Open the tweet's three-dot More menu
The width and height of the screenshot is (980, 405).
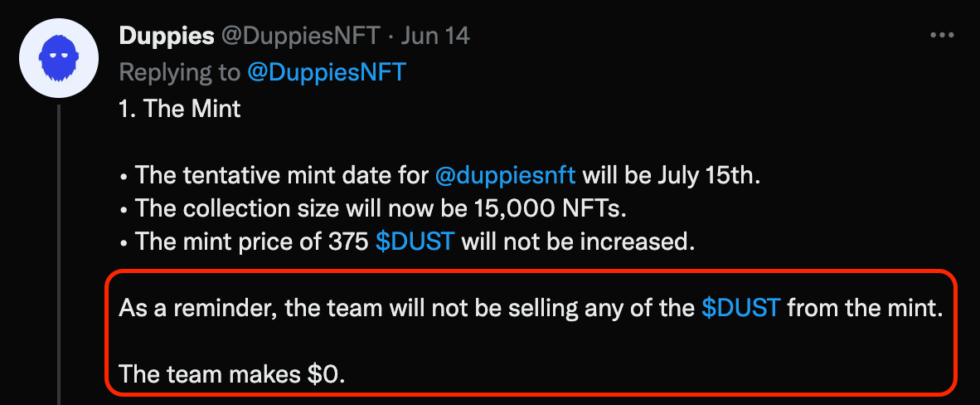click(943, 36)
